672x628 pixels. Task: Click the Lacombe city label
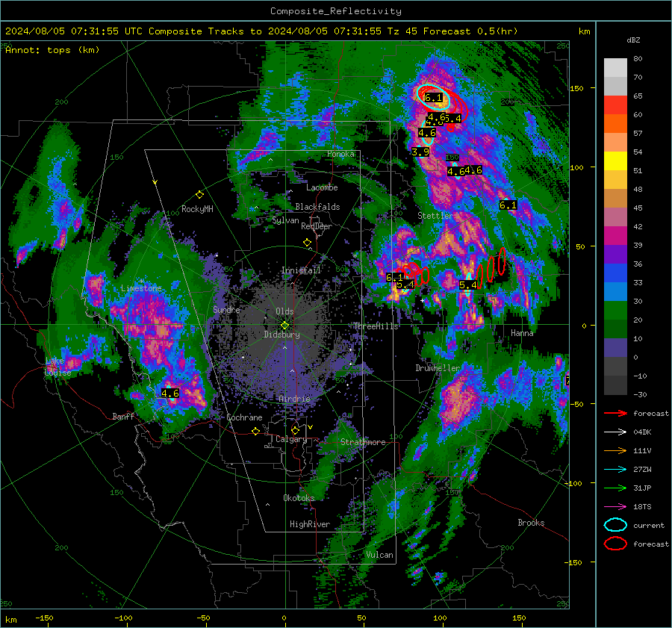coord(322,187)
